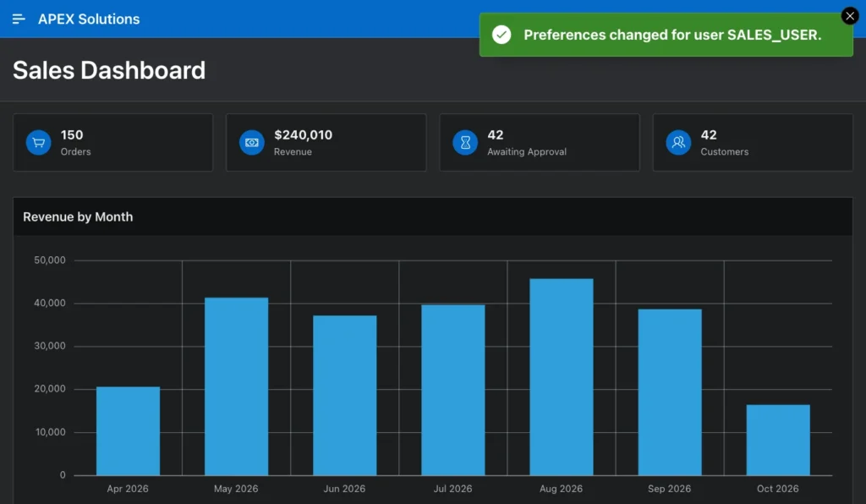Open the hamburger navigation menu
Image resolution: width=866 pixels, height=504 pixels.
pos(19,19)
